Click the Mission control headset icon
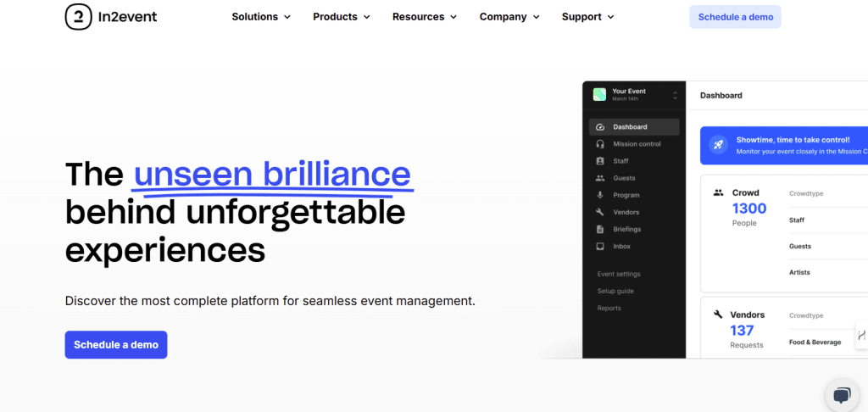This screenshot has width=868, height=412. [599, 144]
